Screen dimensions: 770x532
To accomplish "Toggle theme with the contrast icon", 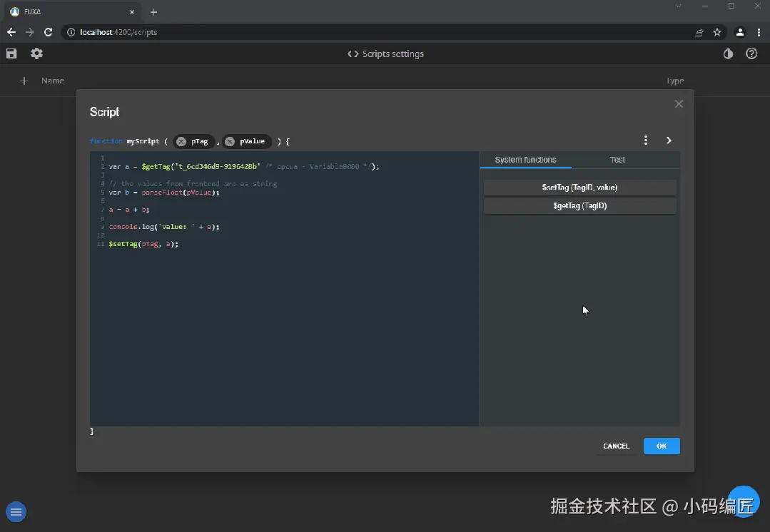I will pyautogui.click(x=729, y=54).
